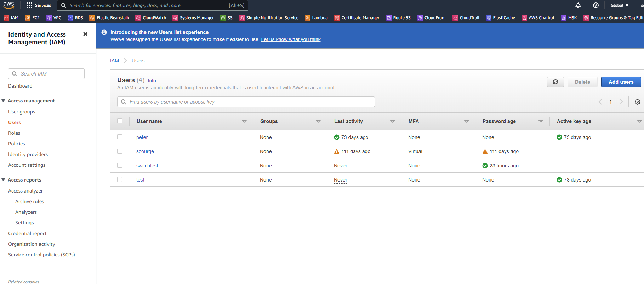Sort by Active key age column arrow
This screenshot has height=284, width=644.
(639, 121)
